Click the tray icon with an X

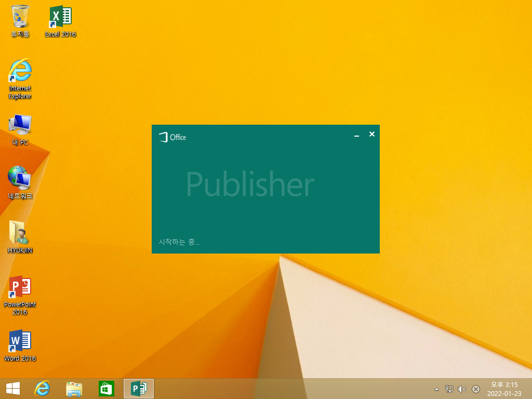[x=476, y=389]
